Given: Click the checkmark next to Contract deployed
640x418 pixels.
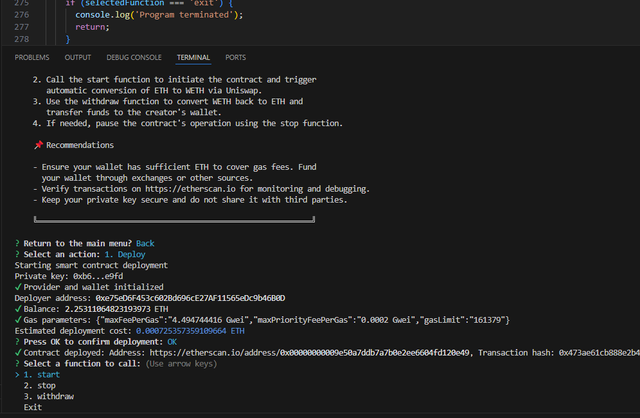Looking at the screenshot, I should pyautogui.click(x=18, y=352).
